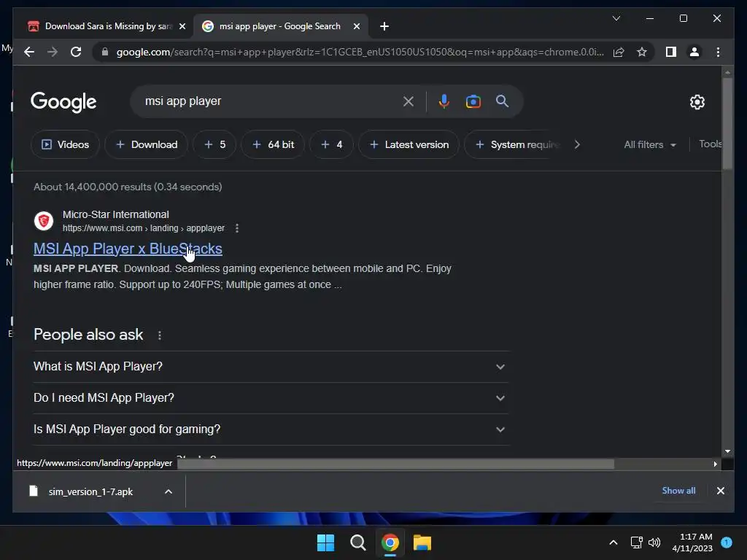Open the clock showing 1:17 AM
Viewport: 747px width, 560px height.
pyautogui.click(x=692, y=542)
